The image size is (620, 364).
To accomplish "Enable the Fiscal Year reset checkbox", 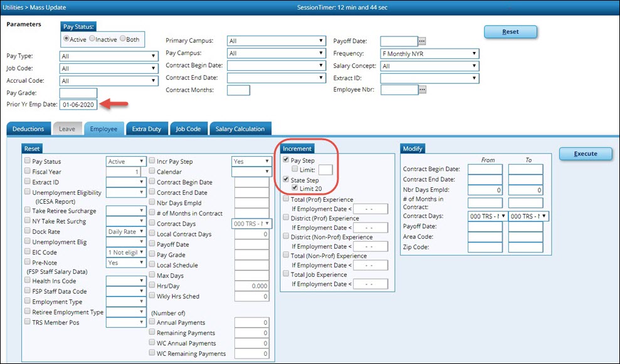I will pyautogui.click(x=27, y=172).
